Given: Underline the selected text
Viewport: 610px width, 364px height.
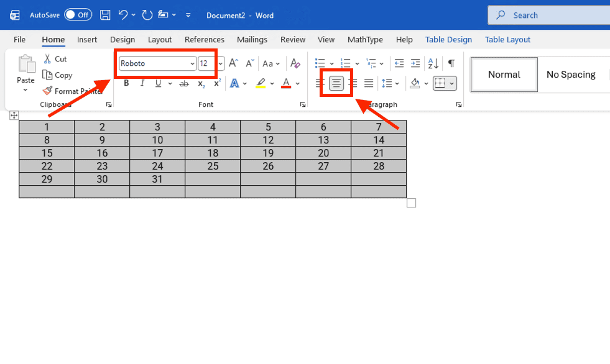Looking at the screenshot, I should pyautogui.click(x=158, y=83).
